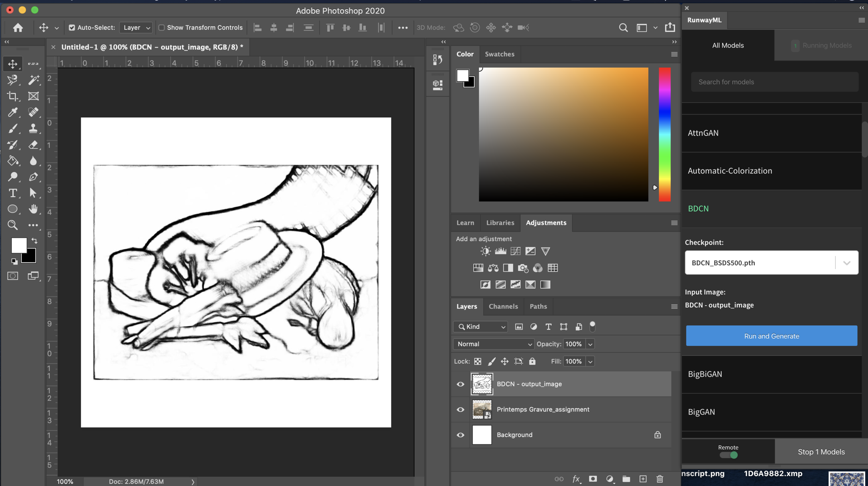Turn off the Remote toggle
This screenshot has height=486, width=868.
728,455
